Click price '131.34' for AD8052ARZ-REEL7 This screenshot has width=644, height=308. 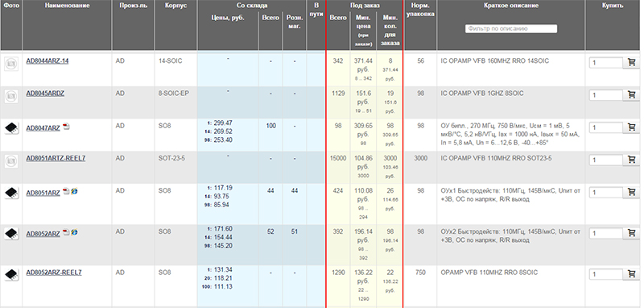tap(223, 270)
